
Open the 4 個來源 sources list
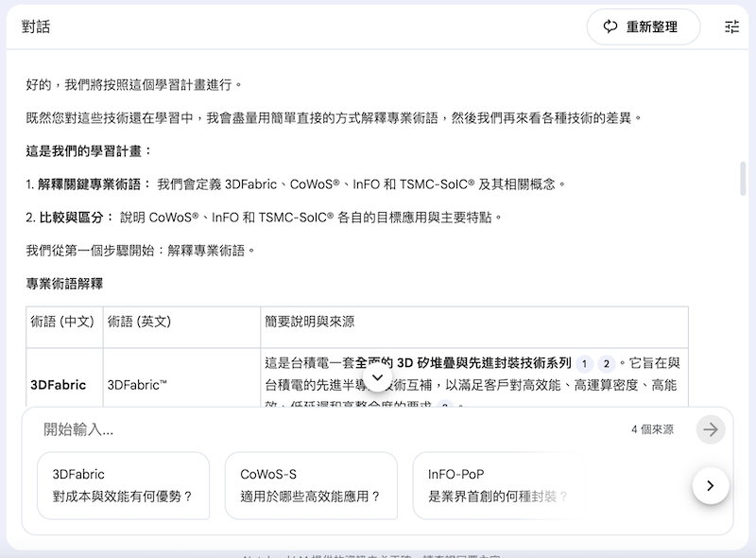point(652,430)
